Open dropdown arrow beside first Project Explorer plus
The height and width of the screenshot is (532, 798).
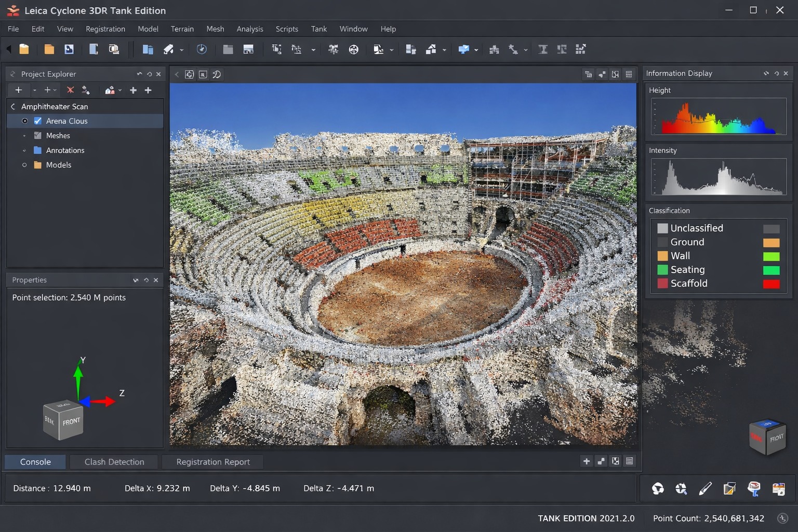click(35, 90)
